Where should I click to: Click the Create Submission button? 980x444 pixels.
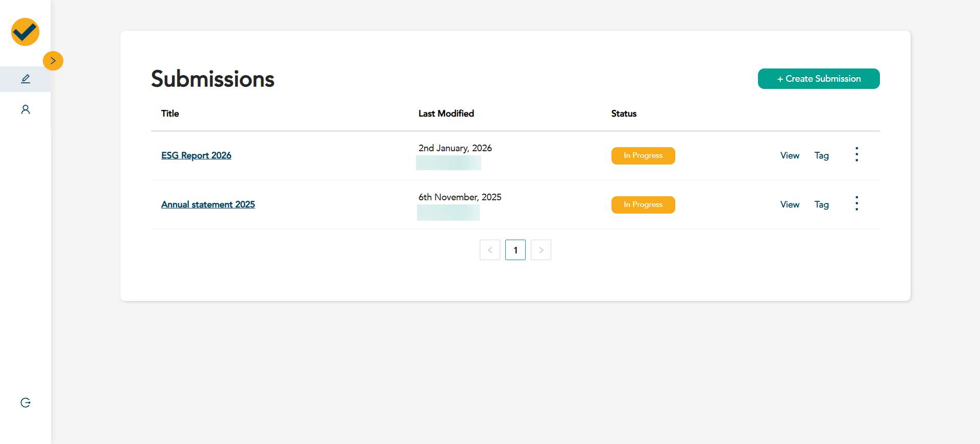click(x=818, y=79)
